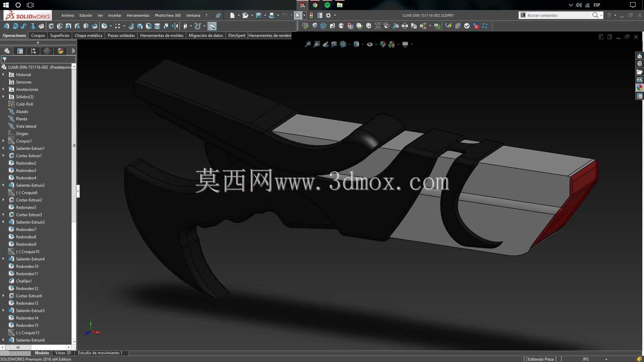Select the Lofted Boss/Base tool
644x362 pixels.
pos(33,26)
